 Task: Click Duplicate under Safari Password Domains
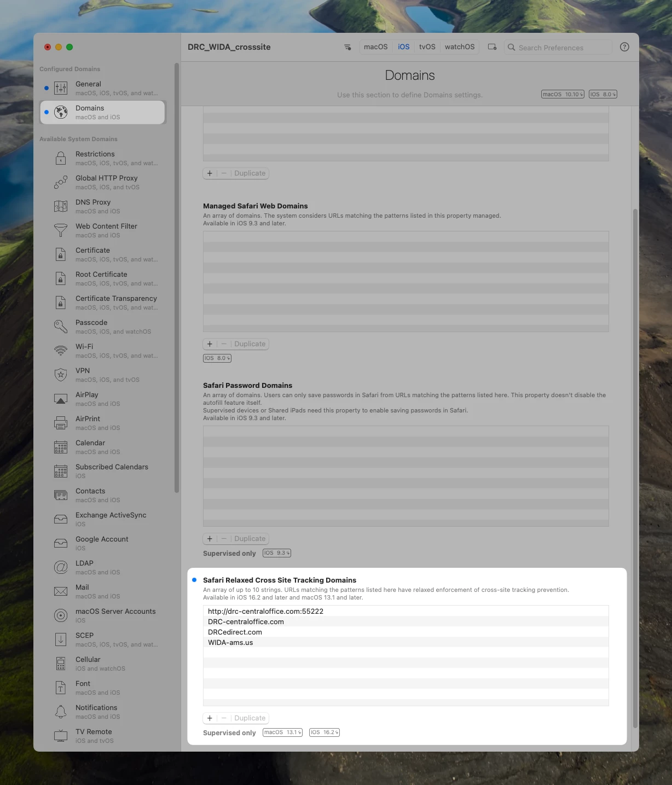point(250,539)
